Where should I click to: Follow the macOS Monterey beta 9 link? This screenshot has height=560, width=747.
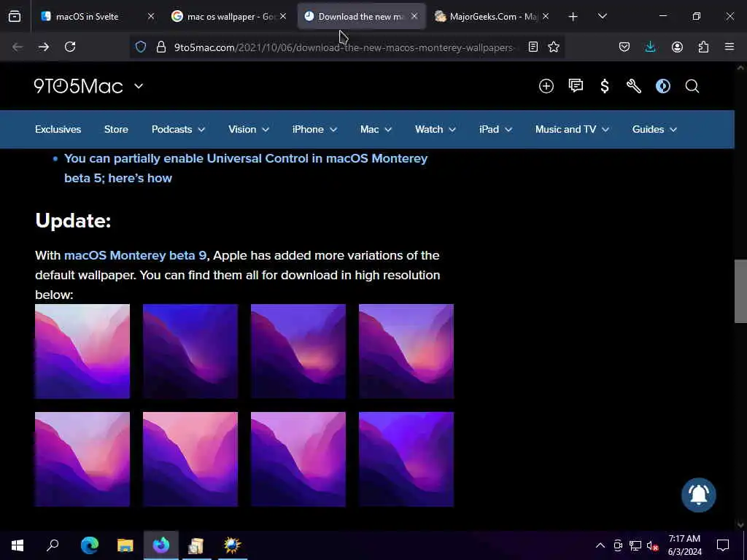pos(135,255)
